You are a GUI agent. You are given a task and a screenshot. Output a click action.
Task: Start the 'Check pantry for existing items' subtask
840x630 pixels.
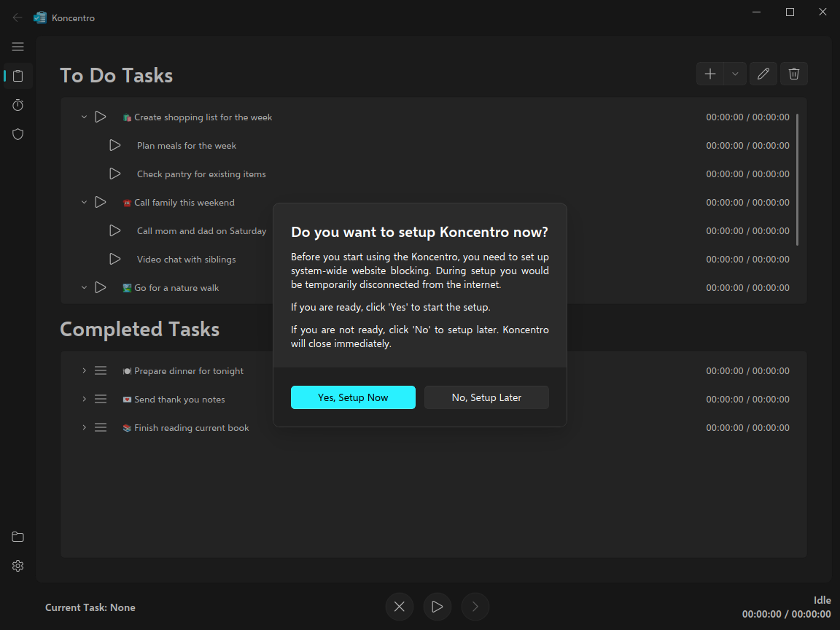(x=115, y=174)
